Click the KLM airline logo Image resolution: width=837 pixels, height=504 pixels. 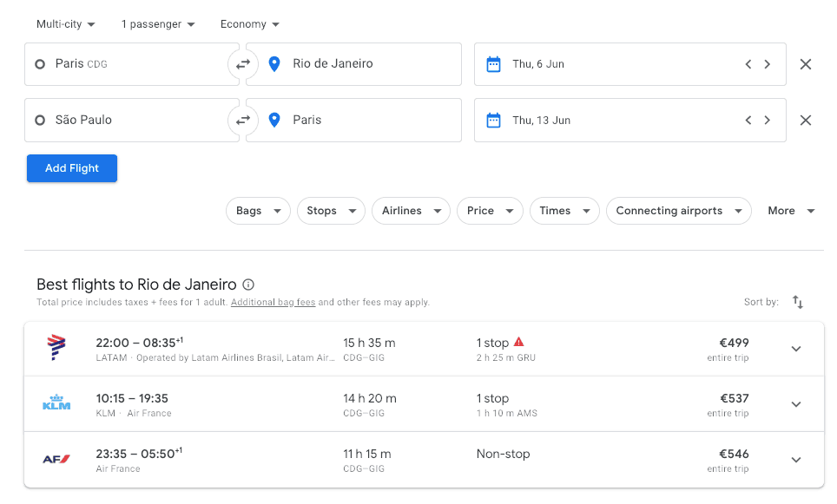coord(56,403)
